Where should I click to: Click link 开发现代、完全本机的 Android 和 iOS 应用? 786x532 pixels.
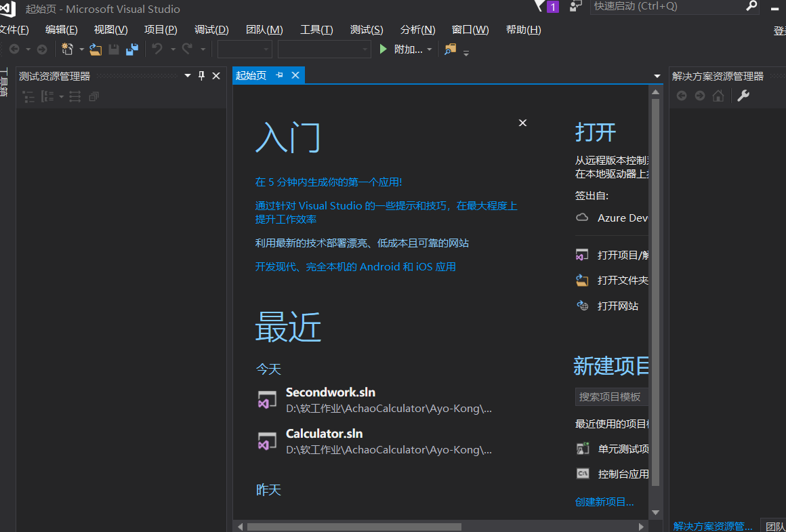pyautogui.click(x=356, y=267)
